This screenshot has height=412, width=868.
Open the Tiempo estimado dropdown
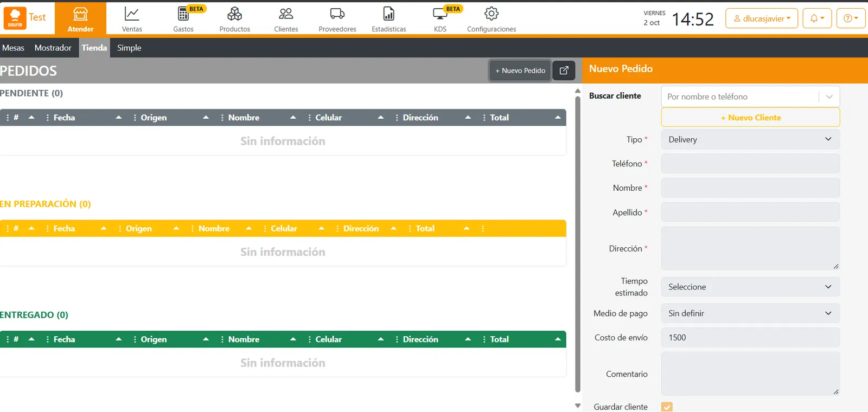pos(750,287)
